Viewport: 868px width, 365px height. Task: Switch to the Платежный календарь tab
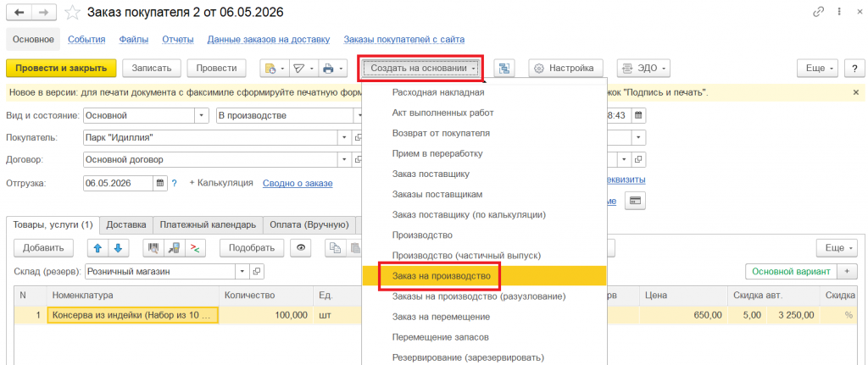[x=208, y=224]
